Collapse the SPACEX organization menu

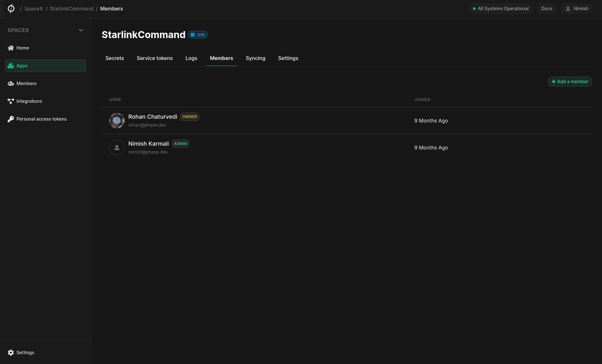click(81, 30)
